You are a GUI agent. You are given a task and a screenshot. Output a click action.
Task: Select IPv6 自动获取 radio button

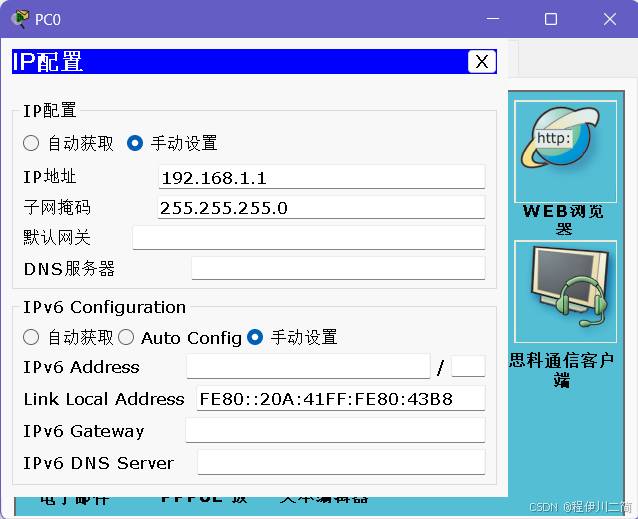click(x=31, y=337)
